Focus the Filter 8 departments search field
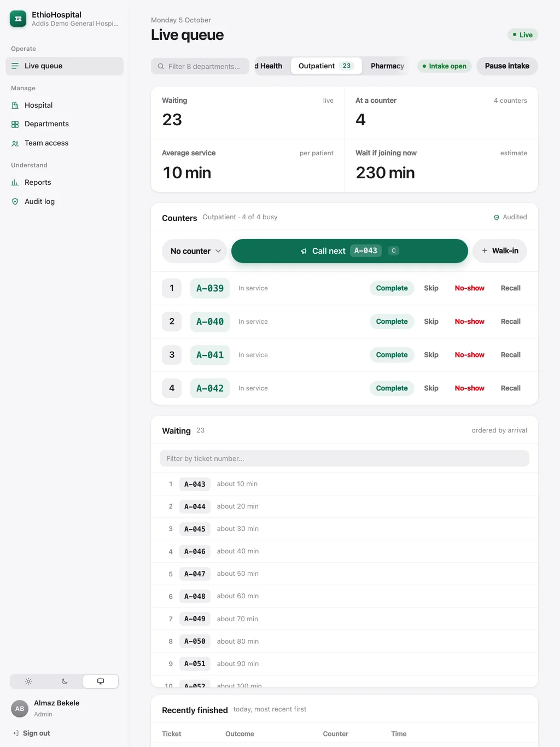The width and height of the screenshot is (560, 747). pos(200,66)
